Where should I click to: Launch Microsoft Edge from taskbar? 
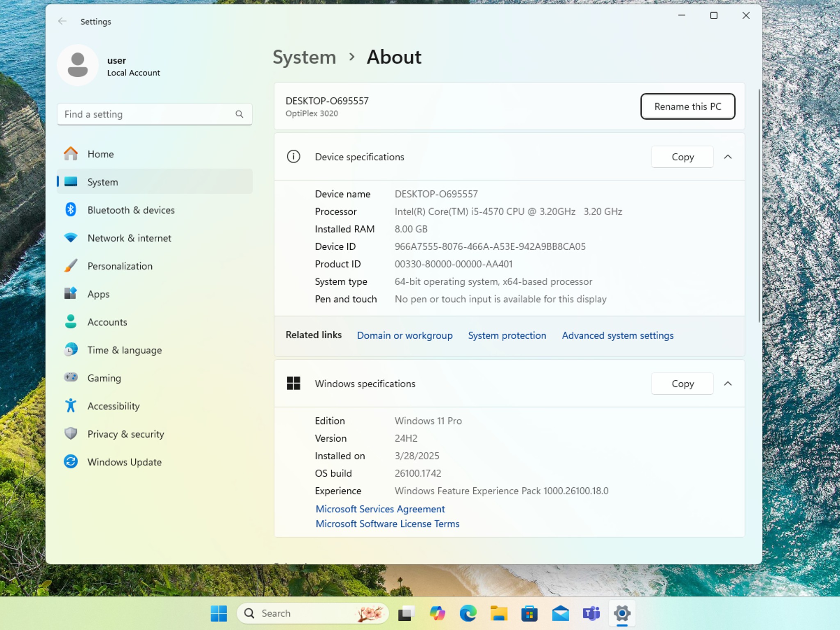[468, 613]
